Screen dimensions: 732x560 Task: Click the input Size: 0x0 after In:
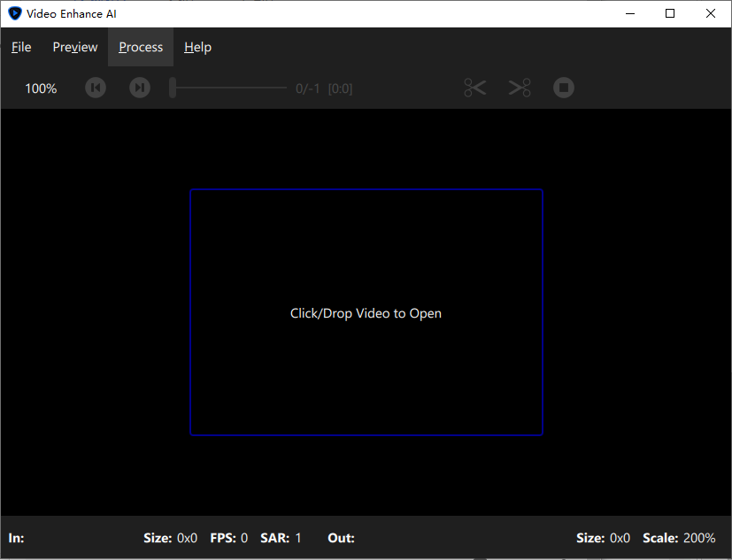pyautogui.click(x=171, y=538)
